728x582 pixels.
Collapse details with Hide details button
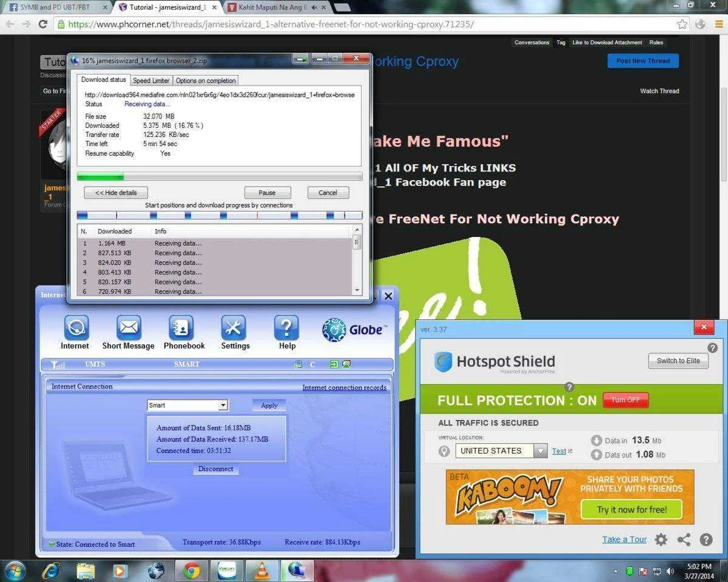pyautogui.click(x=115, y=192)
